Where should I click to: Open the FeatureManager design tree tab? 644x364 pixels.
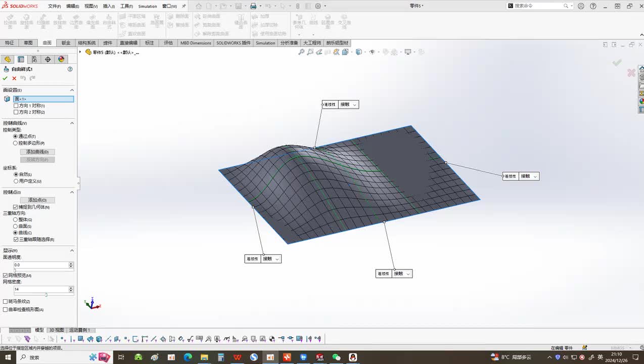coord(7,59)
